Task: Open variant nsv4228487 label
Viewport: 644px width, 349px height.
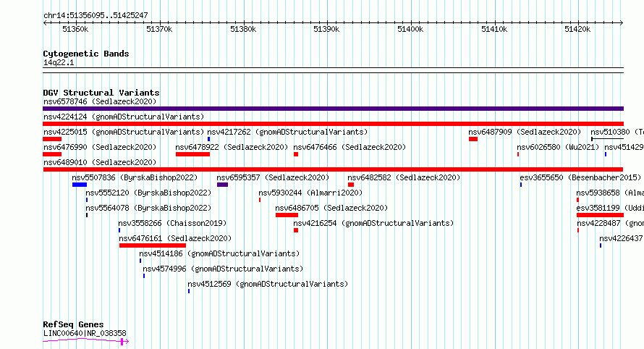Action: click(610, 223)
